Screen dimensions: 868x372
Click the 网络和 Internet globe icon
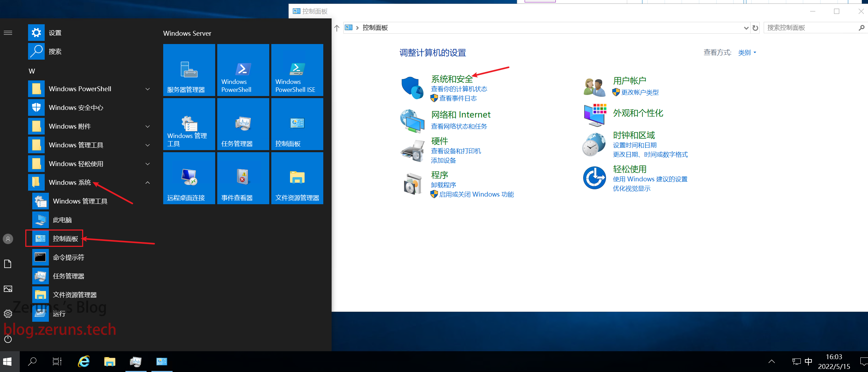pyautogui.click(x=412, y=121)
